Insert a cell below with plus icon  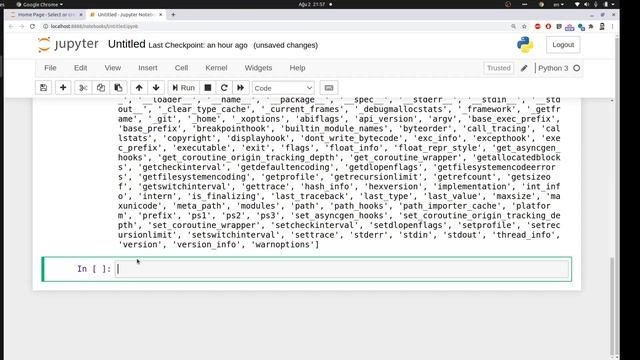[63, 88]
